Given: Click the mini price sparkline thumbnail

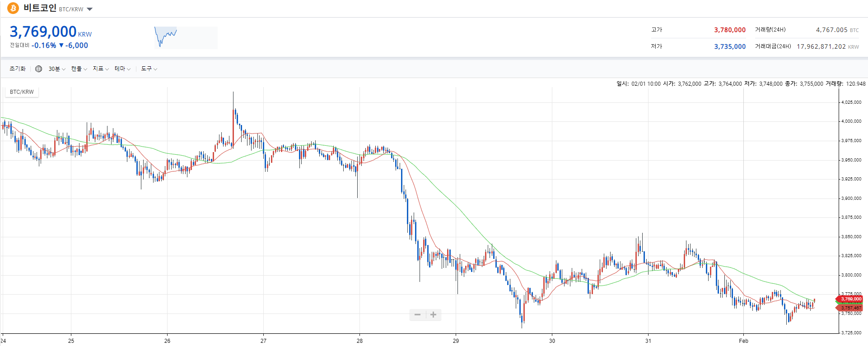Looking at the screenshot, I should (186, 37).
